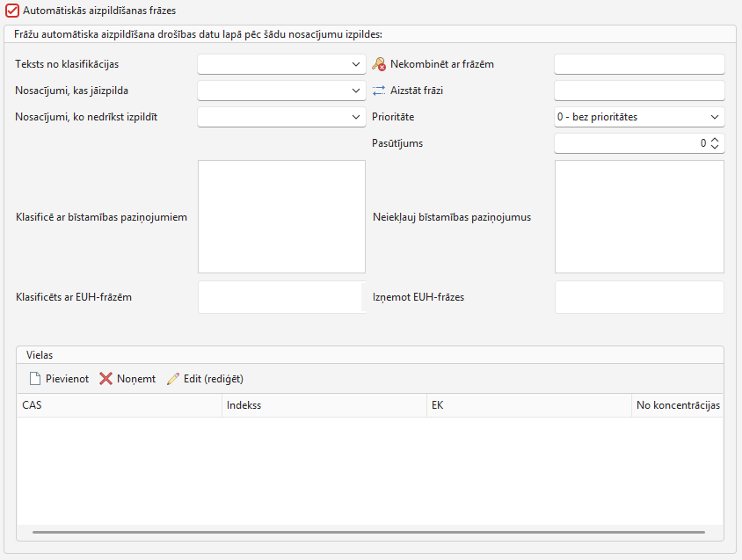Click the Nosacījumi, ko nedrīkst izpildīt label
Screen dimensions: 742x560
(86, 117)
